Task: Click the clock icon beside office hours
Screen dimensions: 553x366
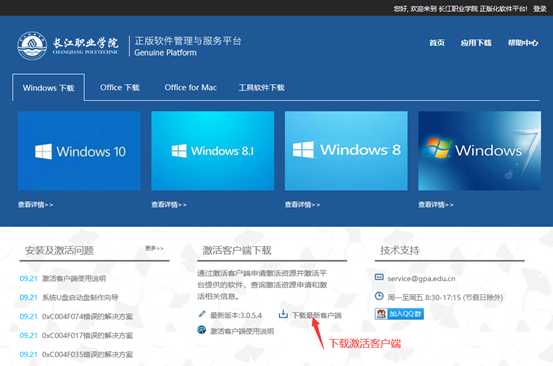Action: pyautogui.click(x=379, y=296)
